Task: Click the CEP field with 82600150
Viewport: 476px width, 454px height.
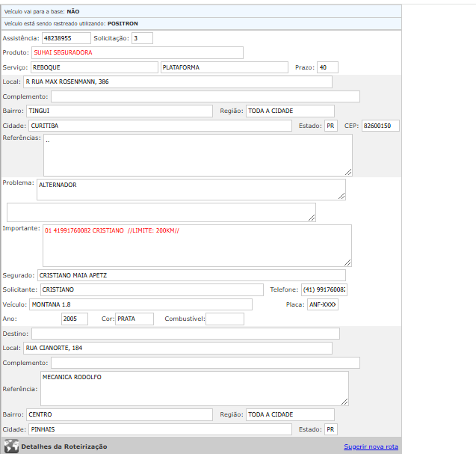Action: click(380, 126)
